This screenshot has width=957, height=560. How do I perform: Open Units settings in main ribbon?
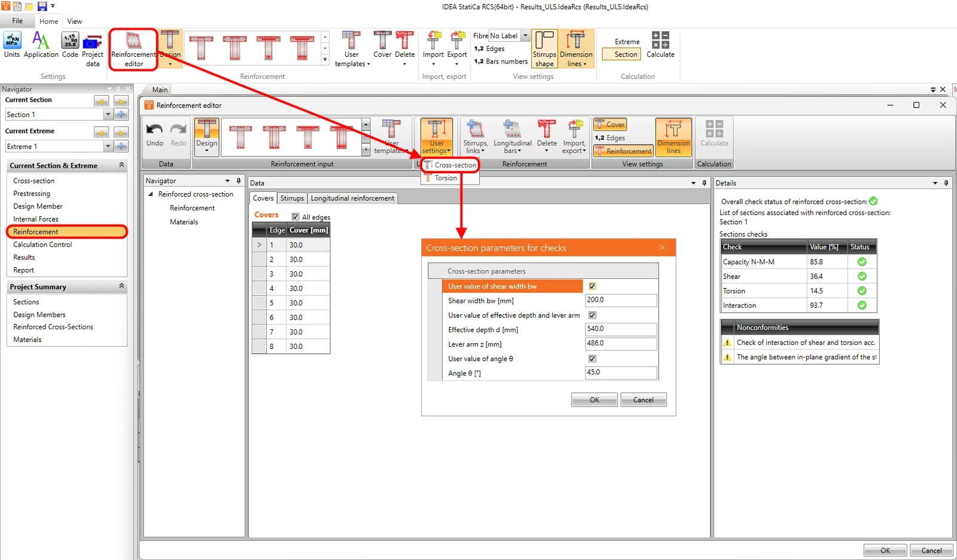click(x=12, y=45)
